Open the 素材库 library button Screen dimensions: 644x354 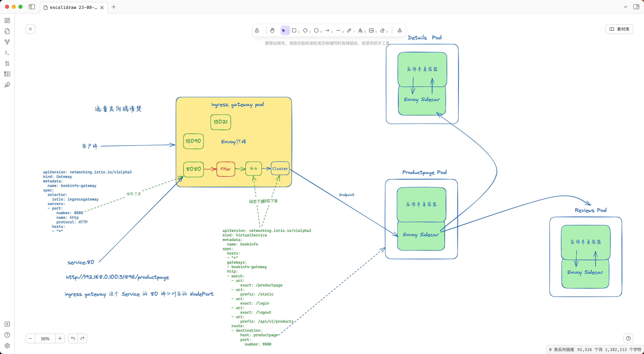pyautogui.click(x=619, y=29)
